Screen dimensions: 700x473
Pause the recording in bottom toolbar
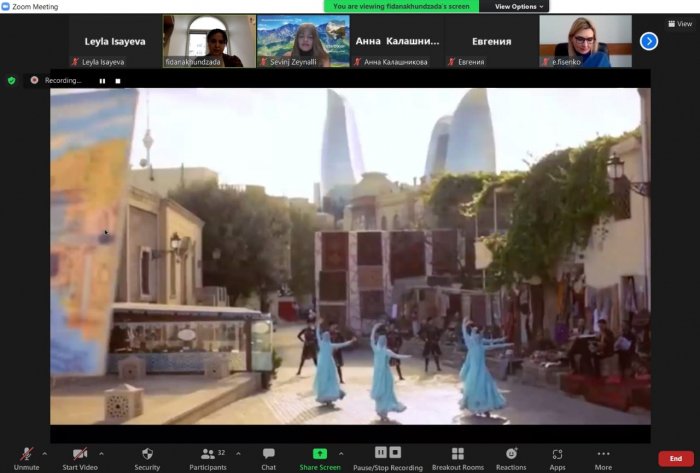click(380, 452)
